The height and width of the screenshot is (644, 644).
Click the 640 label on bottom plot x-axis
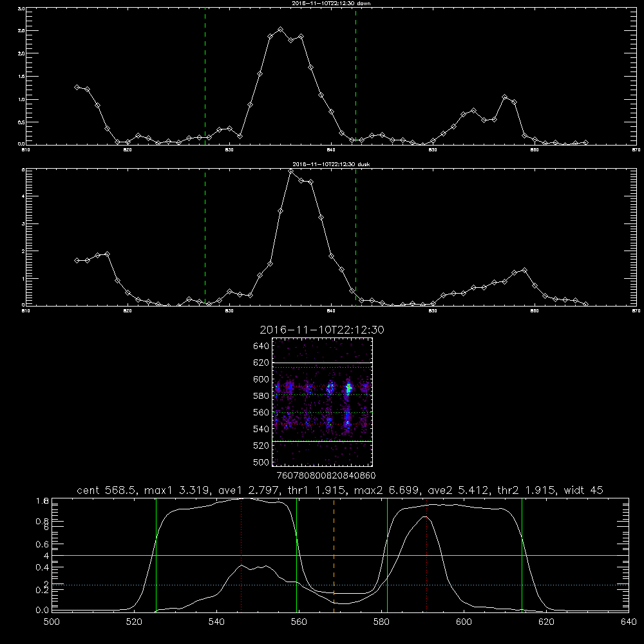(x=629, y=621)
